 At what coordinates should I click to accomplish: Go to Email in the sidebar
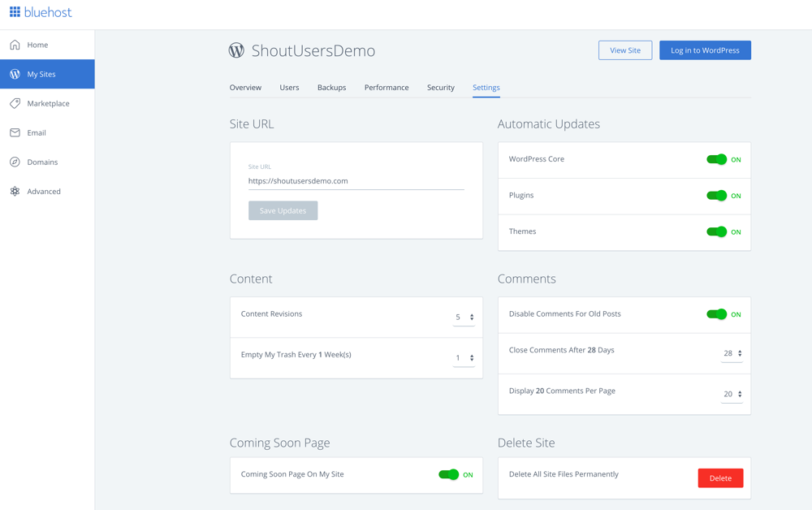coord(47,132)
